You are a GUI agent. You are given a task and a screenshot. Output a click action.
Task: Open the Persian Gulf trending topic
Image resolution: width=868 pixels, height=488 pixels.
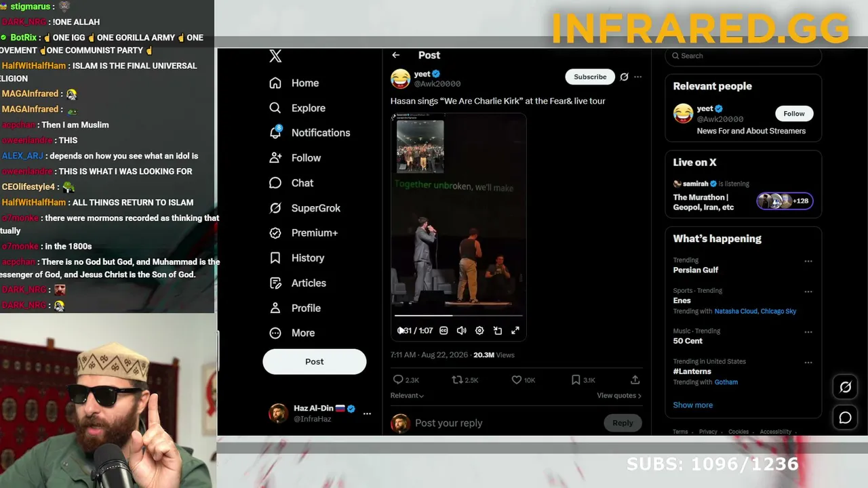(695, 270)
